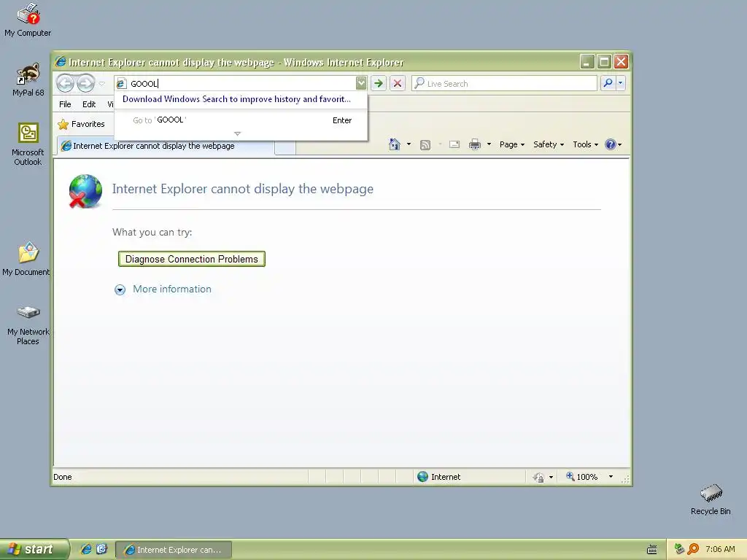Activate the Internet Explorer taskbar button
This screenshot has width=747, height=560.
[x=174, y=550]
